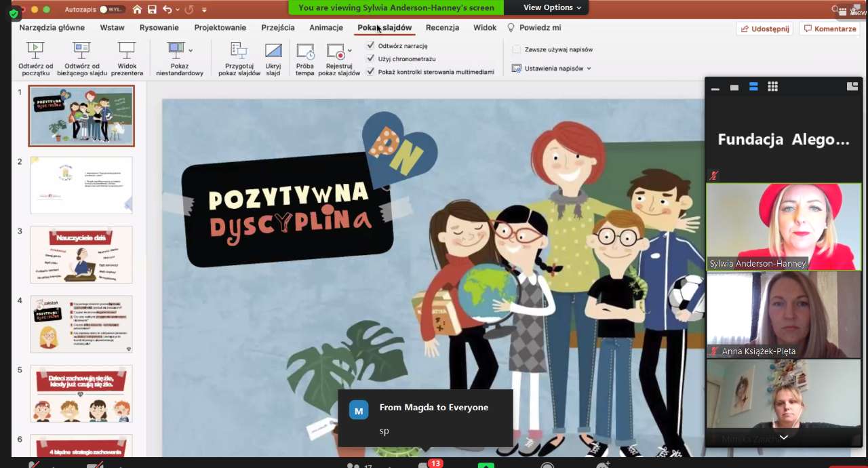
Task: Switch to the Animacje ribbon tab
Action: 326,28
